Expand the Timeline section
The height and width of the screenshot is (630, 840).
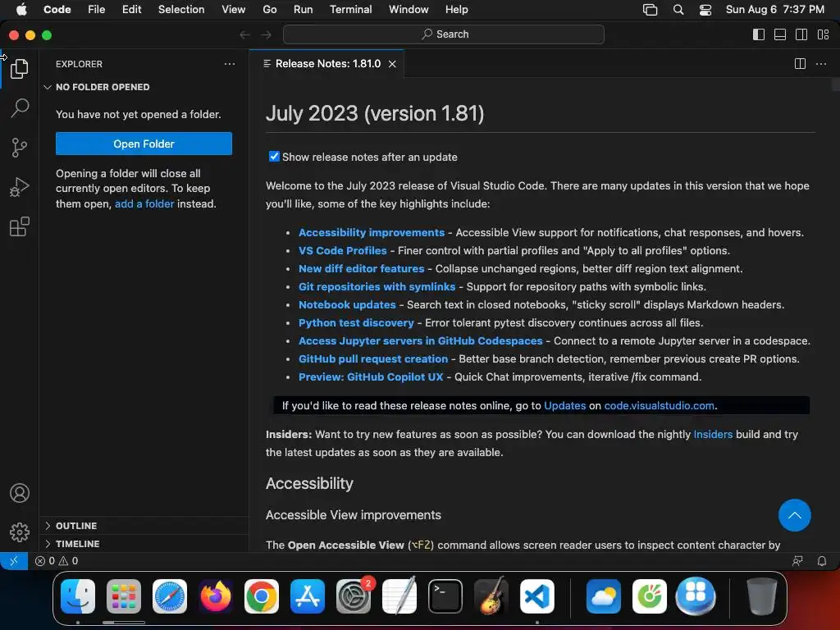144,544
